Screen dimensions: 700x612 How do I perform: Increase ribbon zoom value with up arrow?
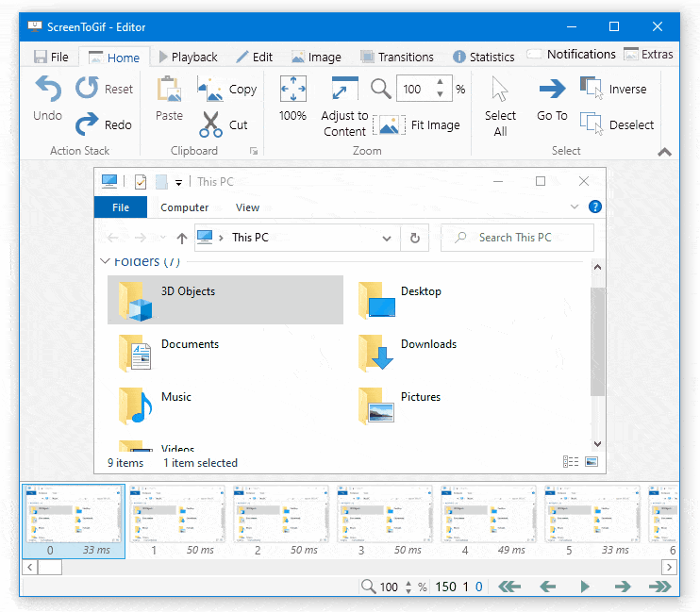coord(441,82)
